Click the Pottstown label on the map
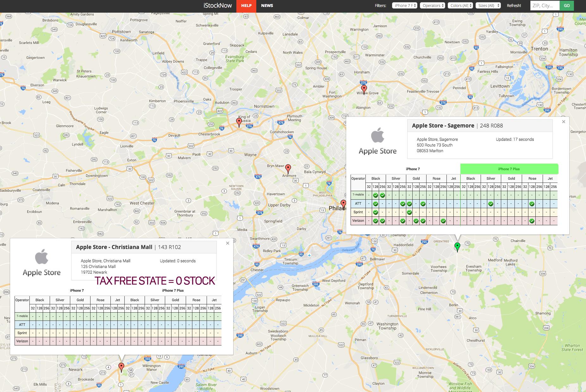The image size is (586, 392). coord(122,32)
